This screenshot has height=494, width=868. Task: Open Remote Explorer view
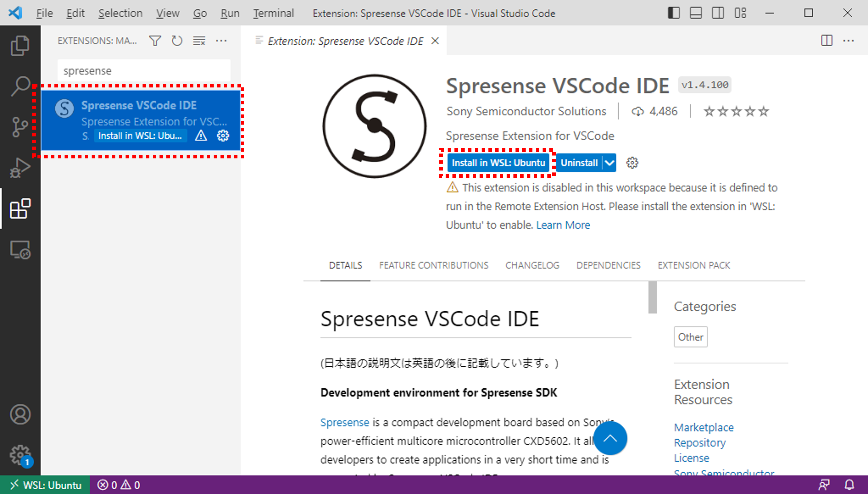click(20, 250)
